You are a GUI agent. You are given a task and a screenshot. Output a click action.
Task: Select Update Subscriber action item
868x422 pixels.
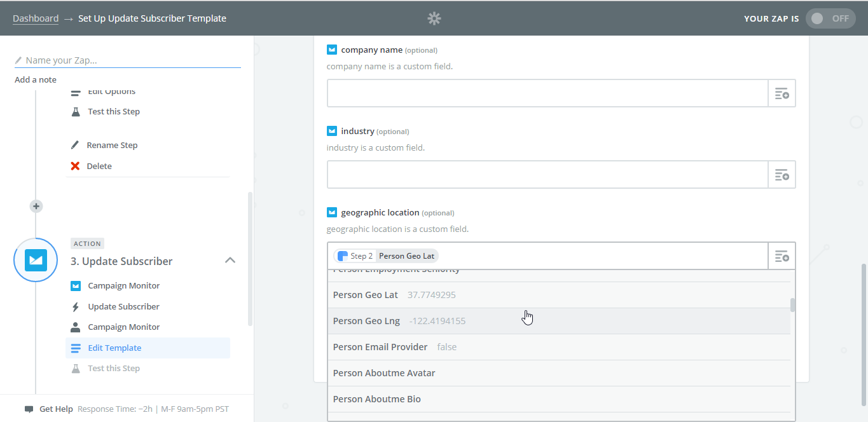(x=123, y=306)
